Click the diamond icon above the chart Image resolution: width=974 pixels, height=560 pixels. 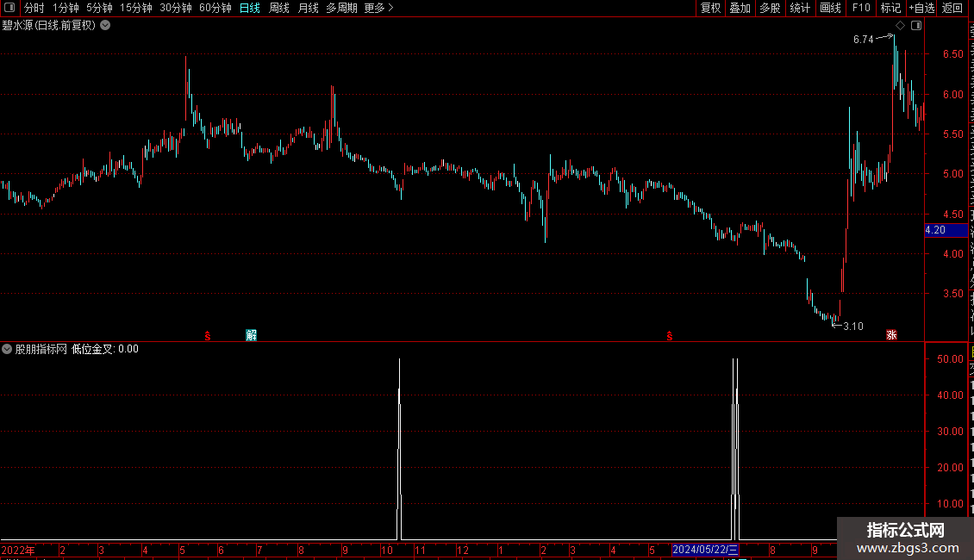coord(900,26)
